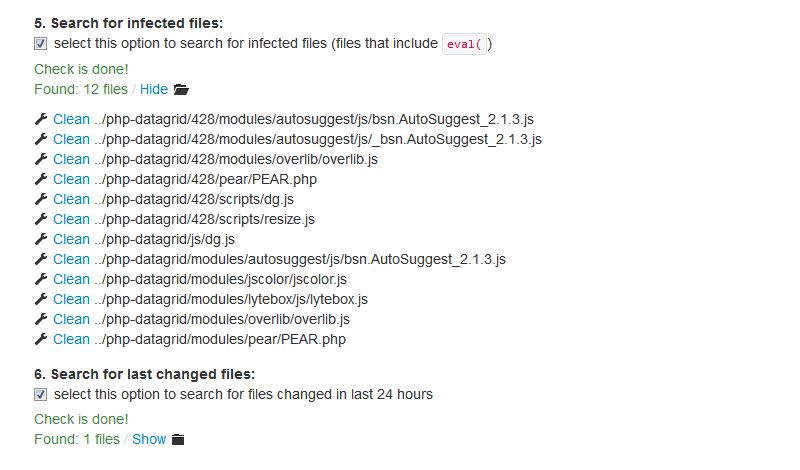Clean the first bsn.AutoSuggest_2.1.3.js in 428 folder

point(71,119)
